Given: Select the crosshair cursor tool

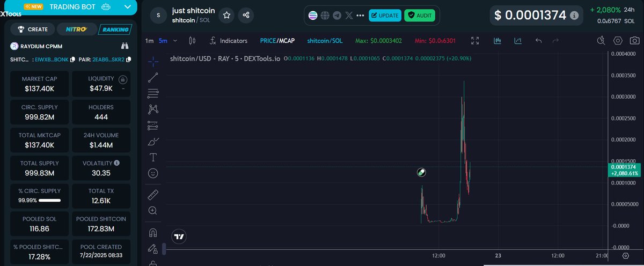Looking at the screenshot, I should pos(153,62).
